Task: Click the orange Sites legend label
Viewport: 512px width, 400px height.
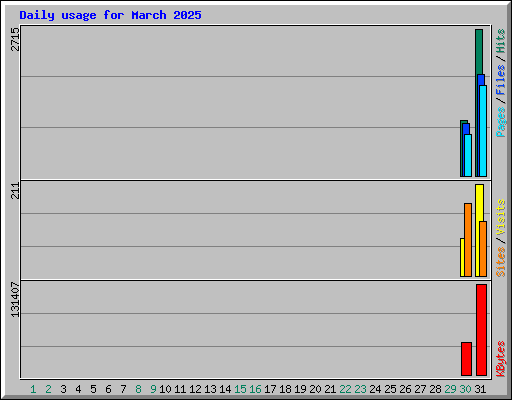Action: [x=501, y=262]
